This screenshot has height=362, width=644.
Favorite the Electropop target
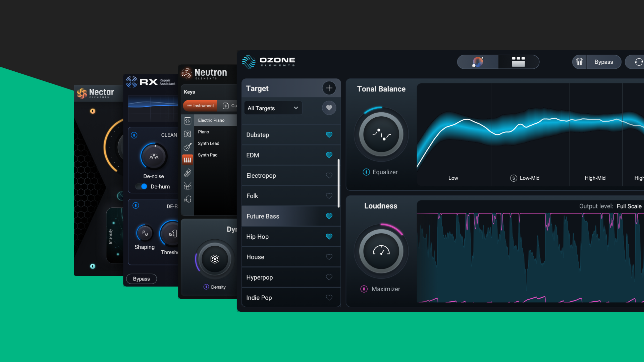click(329, 176)
